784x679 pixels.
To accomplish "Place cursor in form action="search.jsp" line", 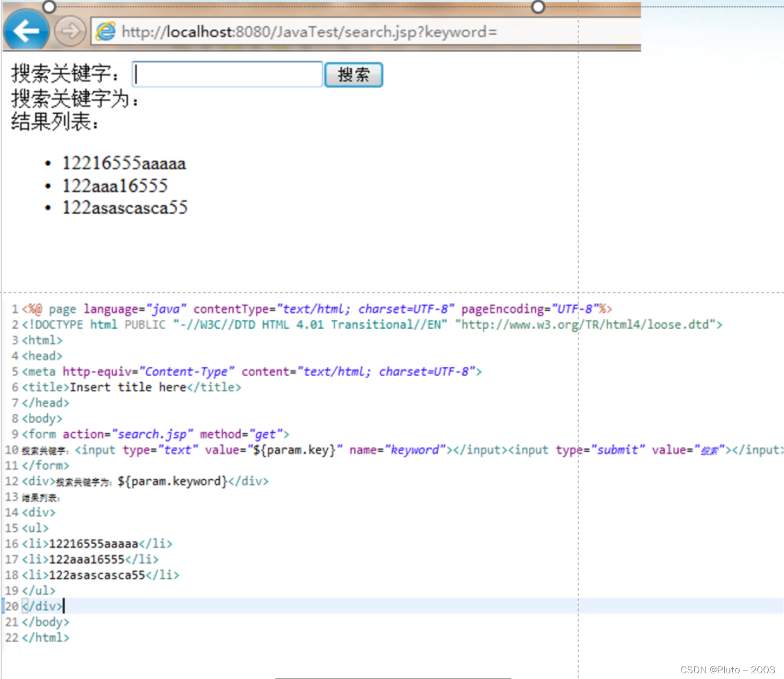I will (155, 434).
